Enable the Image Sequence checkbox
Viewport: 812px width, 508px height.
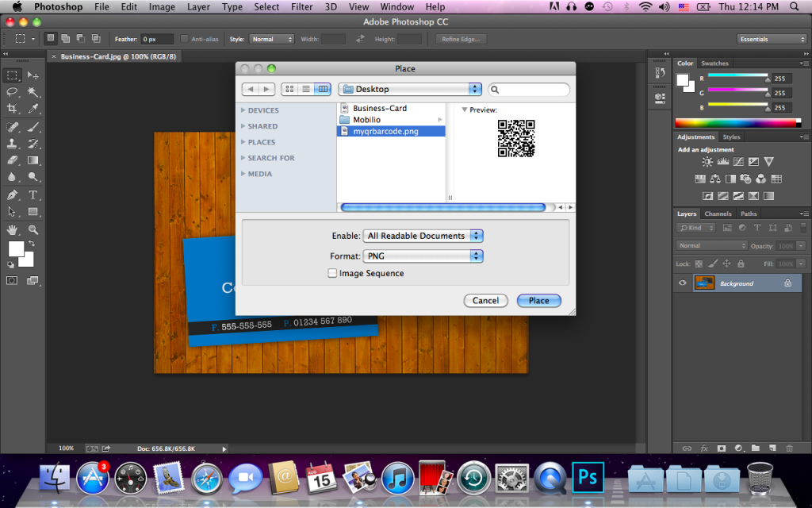332,273
